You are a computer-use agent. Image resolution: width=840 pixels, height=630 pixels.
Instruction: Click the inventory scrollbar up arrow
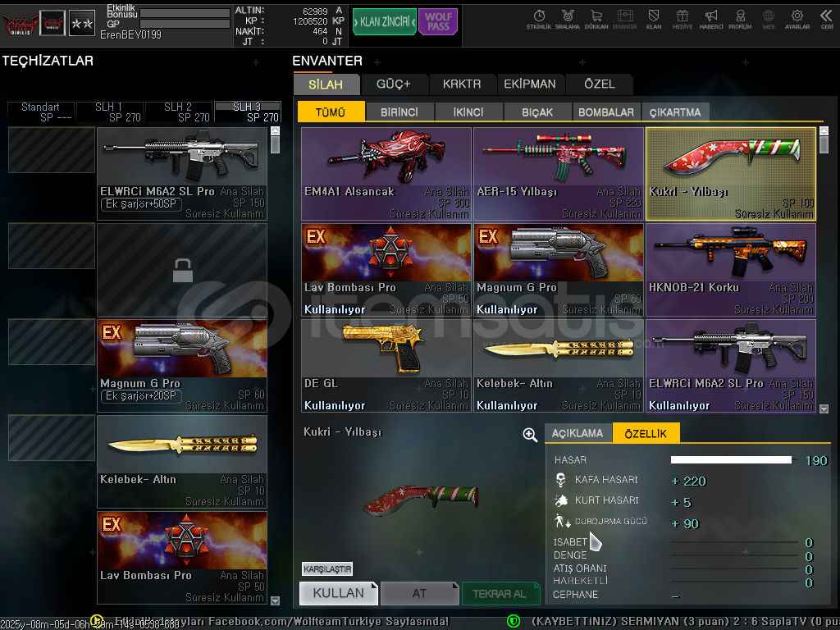824,130
